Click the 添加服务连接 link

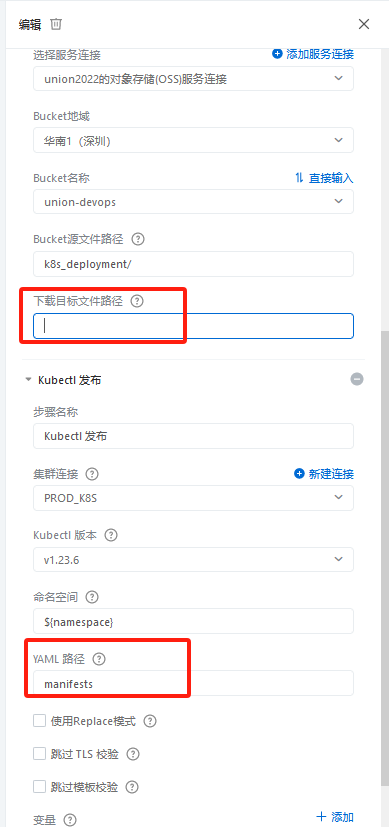[x=313, y=54]
